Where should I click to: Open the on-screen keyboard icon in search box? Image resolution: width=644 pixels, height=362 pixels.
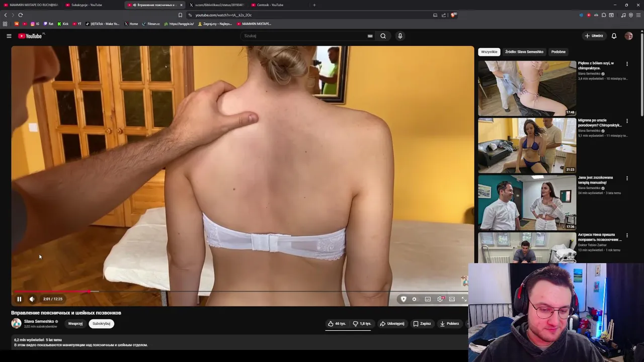pyautogui.click(x=370, y=36)
